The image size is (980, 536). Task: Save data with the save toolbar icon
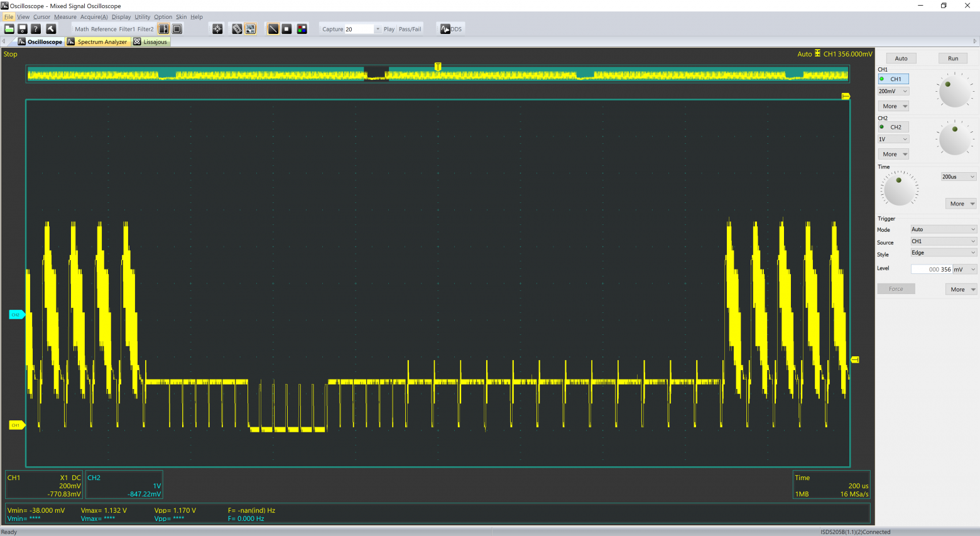(22, 28)
